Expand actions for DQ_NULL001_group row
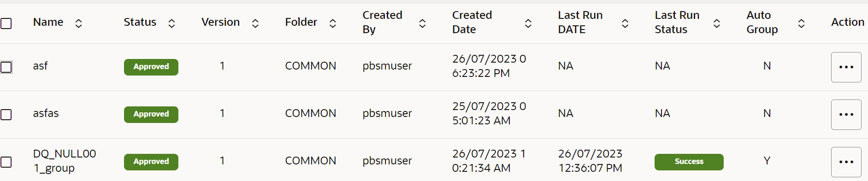The image size is (868, 181). tap(846, 162)
